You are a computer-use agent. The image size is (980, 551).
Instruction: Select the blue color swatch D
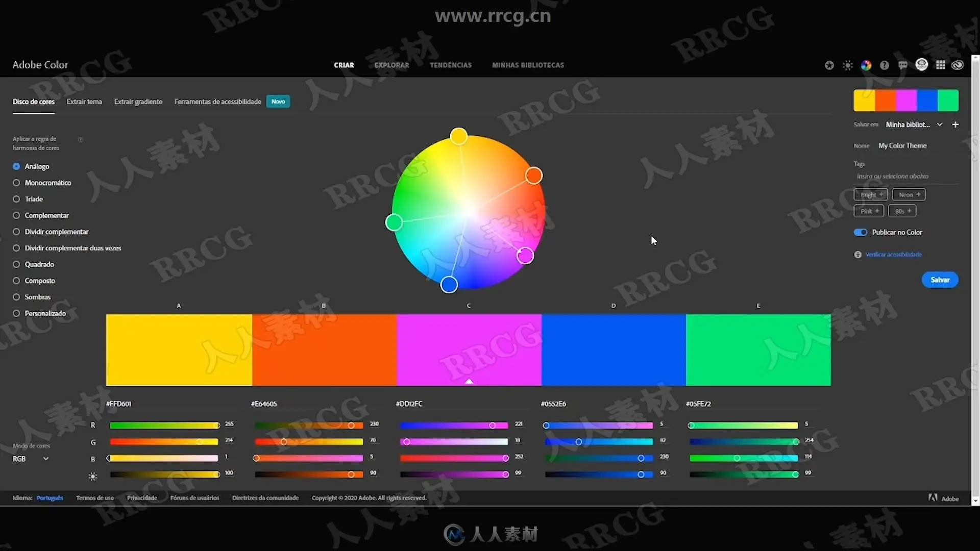coord(613,349)
